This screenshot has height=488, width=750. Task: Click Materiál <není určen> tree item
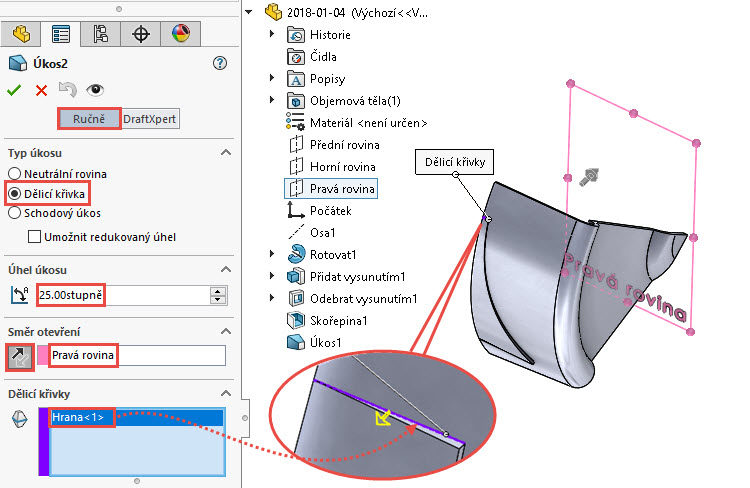coord(368,123)
